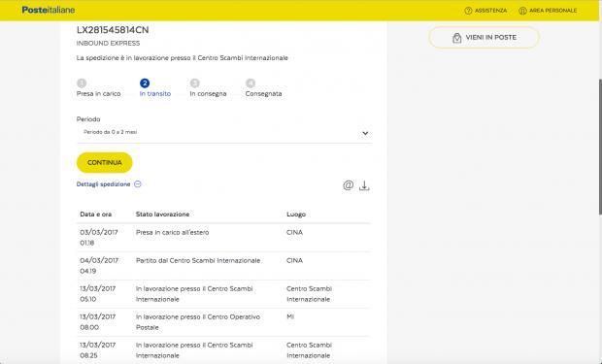This screenshot has height=364, width=602.
Task: Click the minus circle next to Dettagli spedizione
Action: (x=138, y=183)
